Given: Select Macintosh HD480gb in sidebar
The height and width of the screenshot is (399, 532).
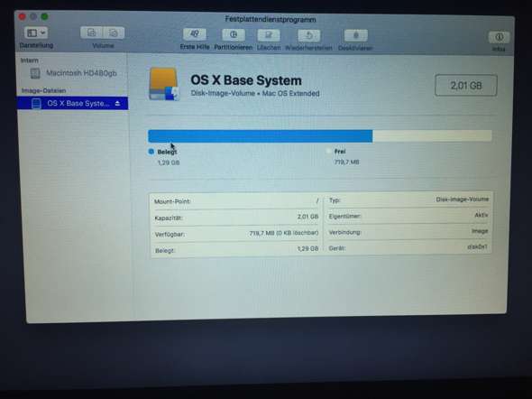Looking at the screenshot, I should (73, 73).
